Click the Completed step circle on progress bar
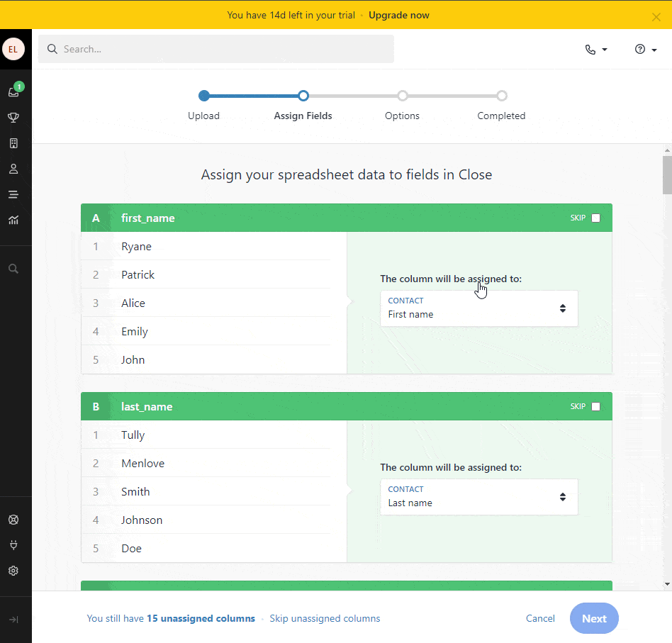Image resolution: width=672 pixels, height=643 pixels. click(502, 96)
